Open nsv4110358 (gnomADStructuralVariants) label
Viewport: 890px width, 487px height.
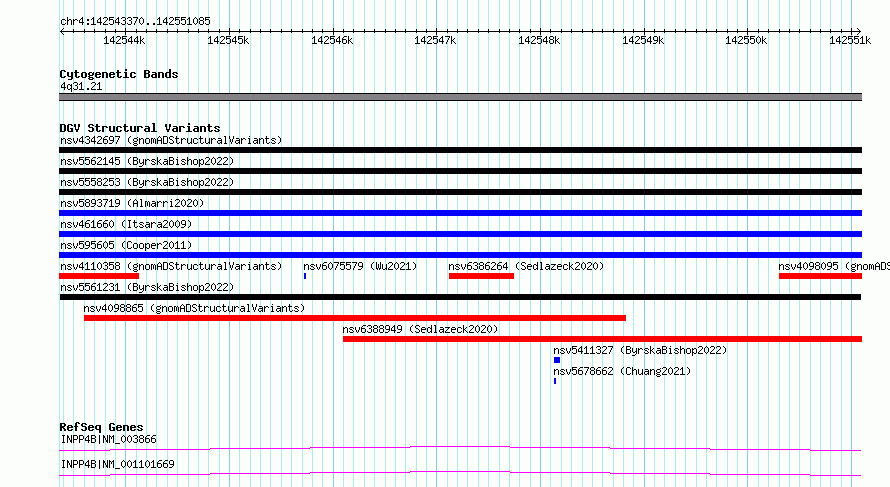pyautogui.click(x=171, y=266)
